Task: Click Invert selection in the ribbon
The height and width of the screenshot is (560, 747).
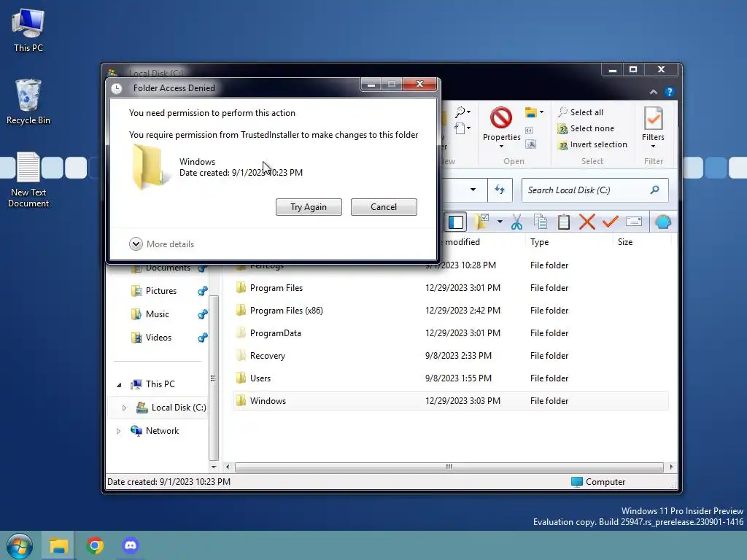Action: tap(592, 145)
